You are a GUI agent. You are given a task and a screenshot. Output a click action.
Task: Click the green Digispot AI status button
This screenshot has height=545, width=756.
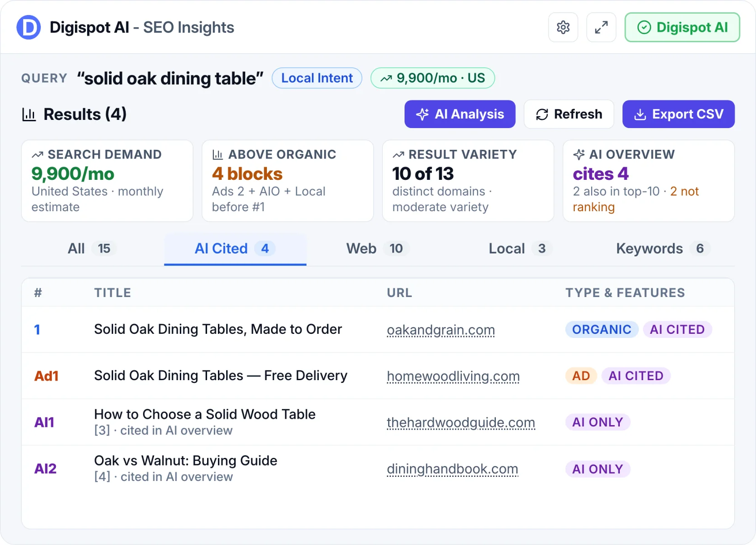point(682,27)
